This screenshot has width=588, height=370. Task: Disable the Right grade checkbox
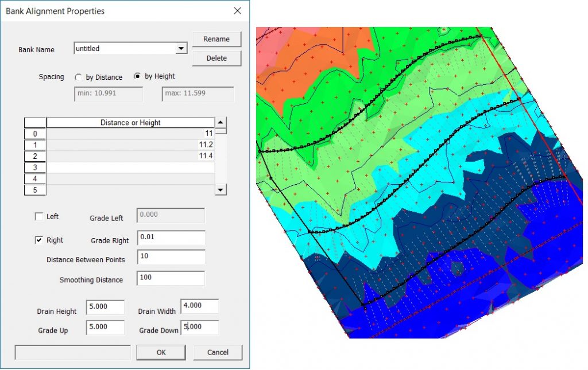tap(38, 240)
